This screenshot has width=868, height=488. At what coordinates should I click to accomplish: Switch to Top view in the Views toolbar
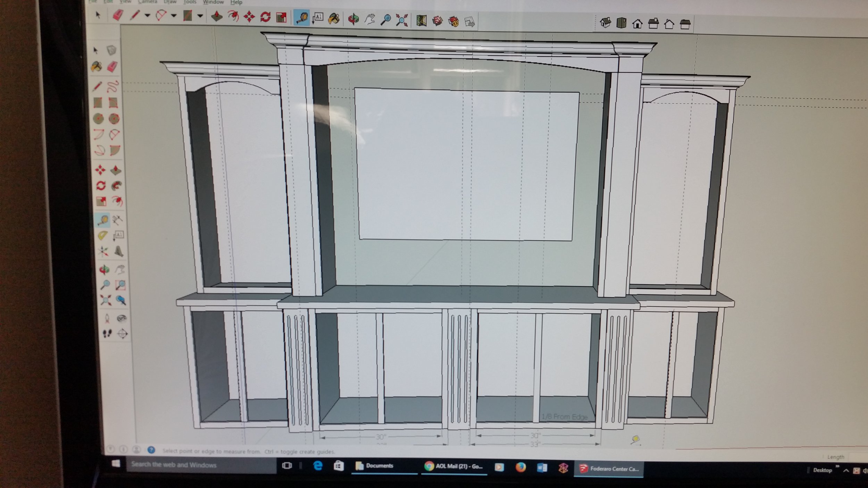tap(621, 23)
